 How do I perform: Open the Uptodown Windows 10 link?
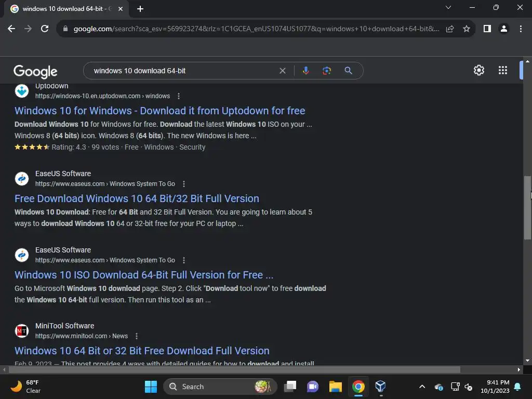160,111
